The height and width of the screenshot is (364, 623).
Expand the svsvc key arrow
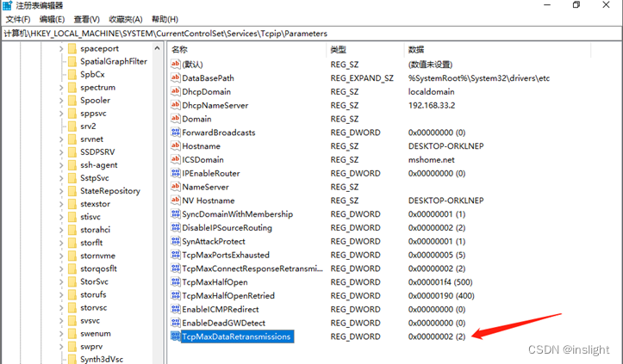pos(61,321)
